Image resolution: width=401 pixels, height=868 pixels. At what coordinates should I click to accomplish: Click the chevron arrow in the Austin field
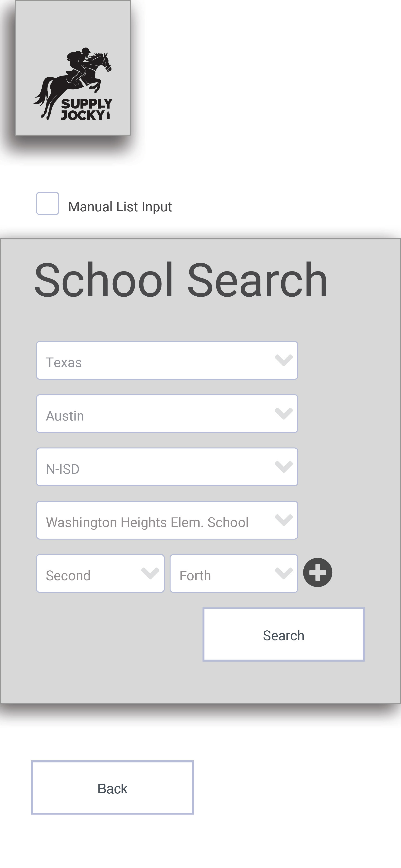click(x=283, y=414)
